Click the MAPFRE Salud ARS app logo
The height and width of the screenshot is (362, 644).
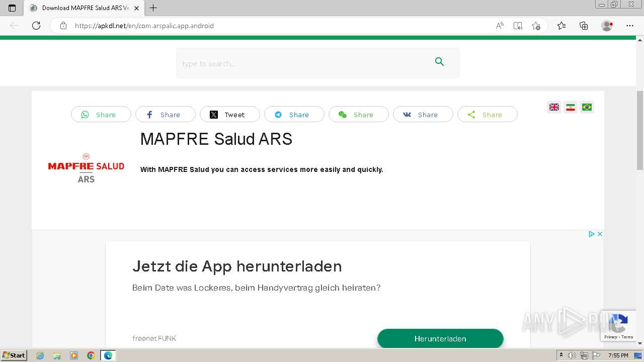pos(86,168)
